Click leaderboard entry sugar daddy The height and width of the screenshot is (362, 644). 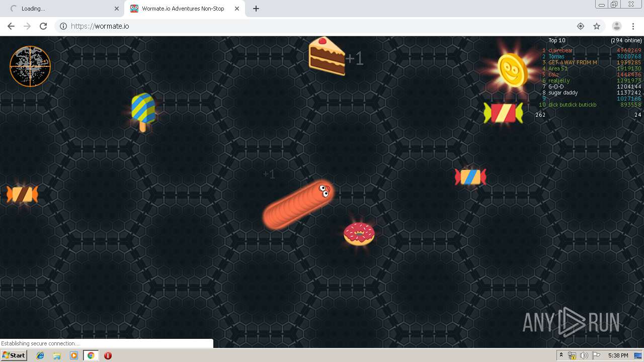(563, 93)
